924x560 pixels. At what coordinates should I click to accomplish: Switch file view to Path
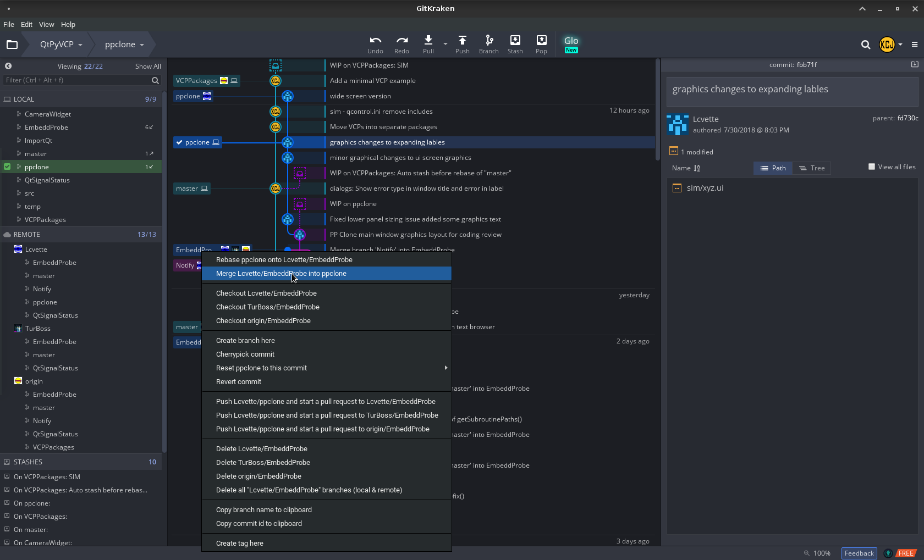[x=773, y=168]
